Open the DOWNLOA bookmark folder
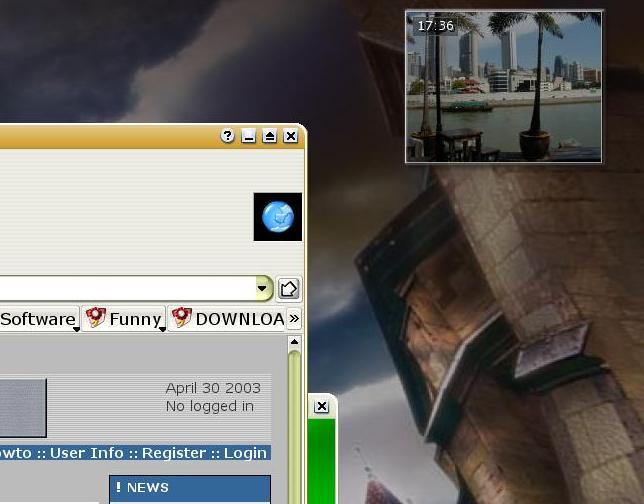This screenshot has height=504, width=644. tap(226, 319)
